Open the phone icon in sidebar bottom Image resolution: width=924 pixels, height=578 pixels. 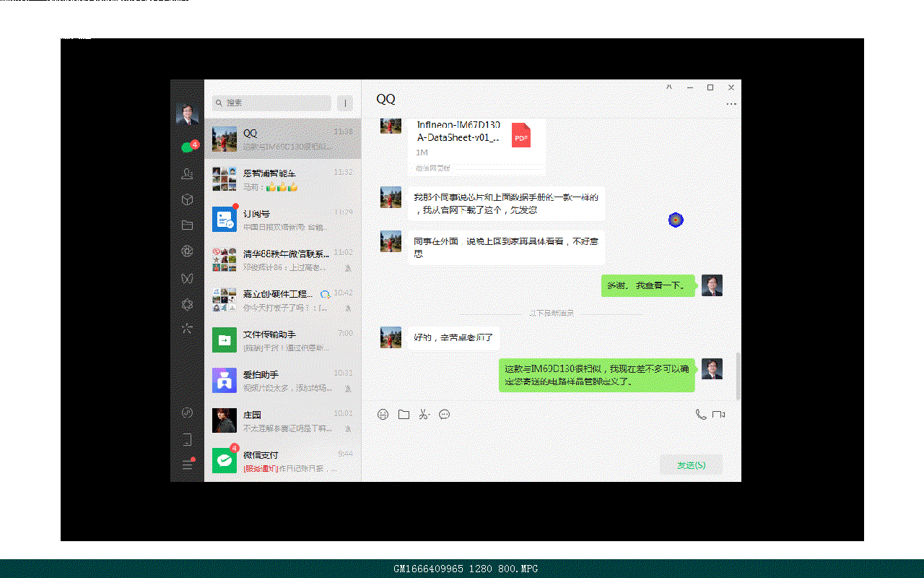coord(187,439)
